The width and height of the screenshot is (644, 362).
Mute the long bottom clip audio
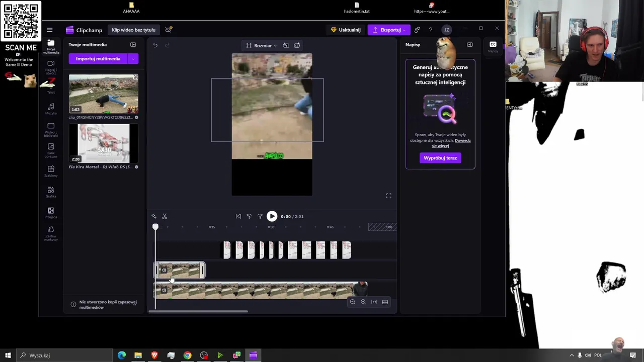pos(164,290)
